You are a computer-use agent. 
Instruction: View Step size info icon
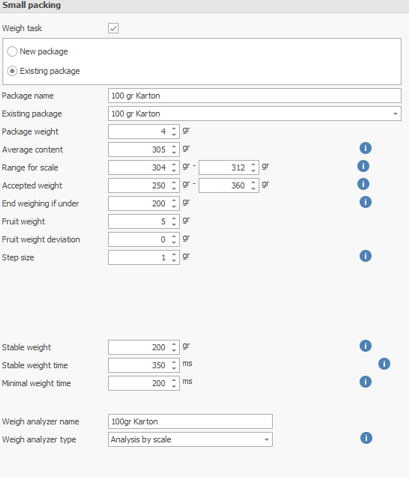coord(365,256)
